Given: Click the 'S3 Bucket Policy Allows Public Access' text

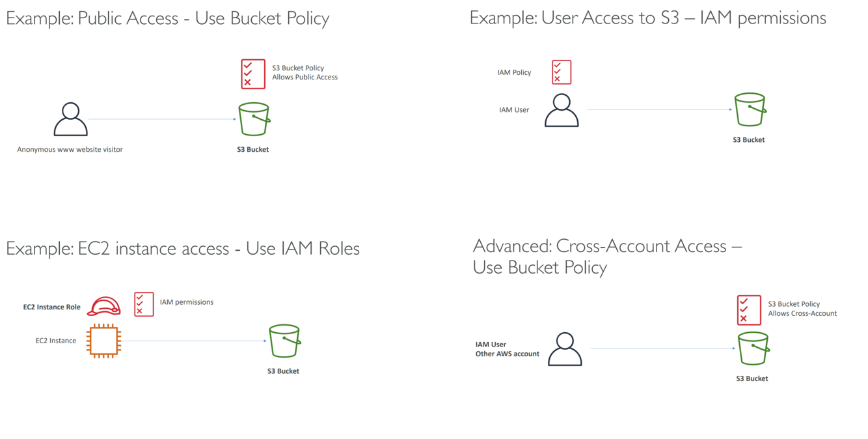Looking at the screenshot, I should point(305,72).
